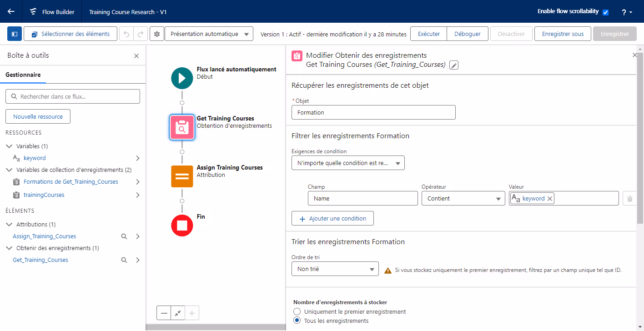Click the redo arrow in toolbar
Image resolution: width=644 pixels, height=331 pixels.
141,34
